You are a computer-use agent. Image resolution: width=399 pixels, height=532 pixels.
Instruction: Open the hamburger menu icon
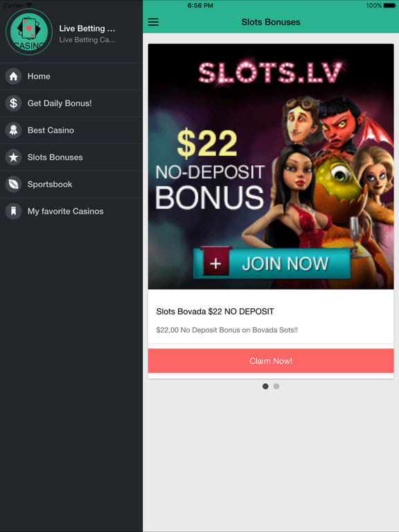point(153,22)
